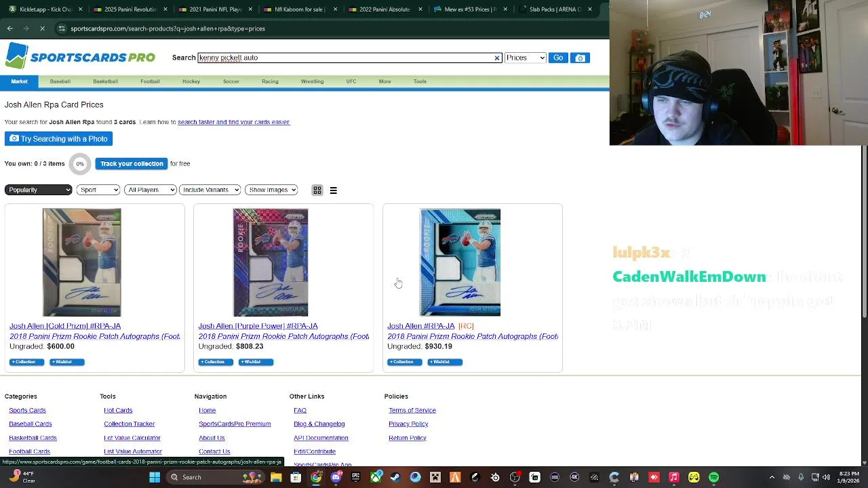
Task: Open the Popularity sort dropdown
Action: tap(38, 190)
